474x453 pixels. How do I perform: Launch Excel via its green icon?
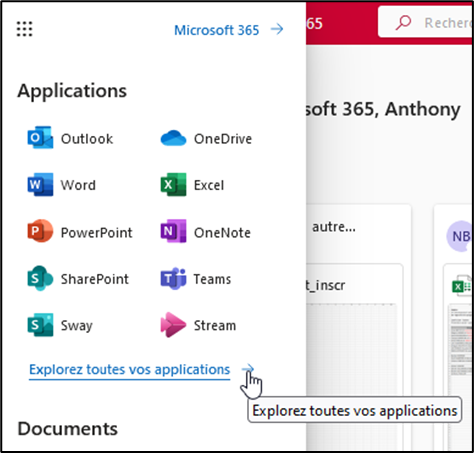[173, 184]
